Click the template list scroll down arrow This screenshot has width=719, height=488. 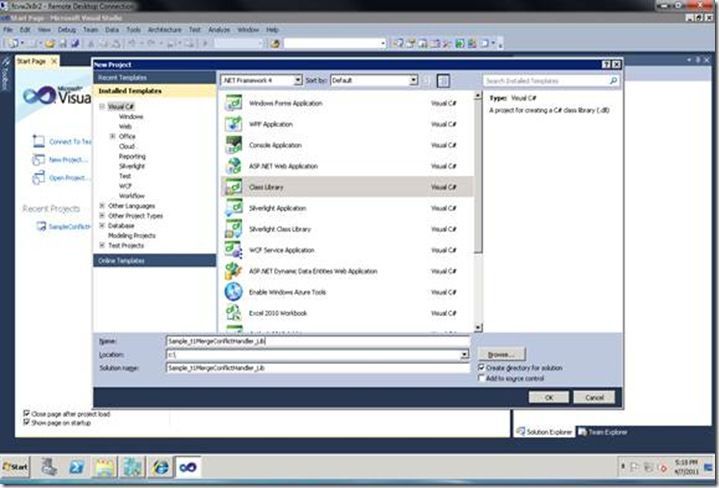tap(478, 327)
